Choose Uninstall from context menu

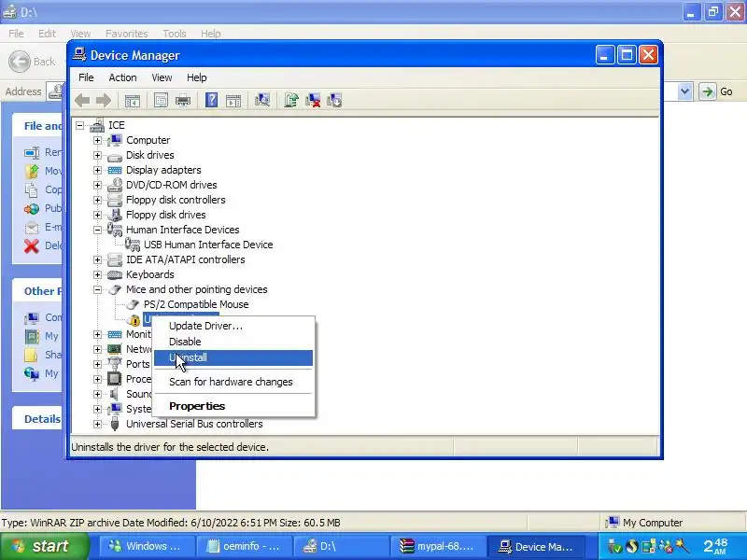(x=233, y=357)
